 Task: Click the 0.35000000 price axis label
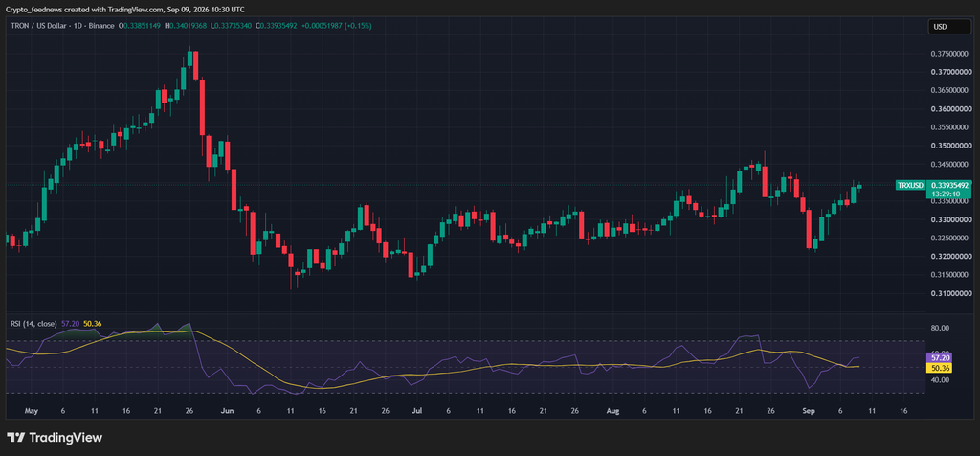coord(951,147)
